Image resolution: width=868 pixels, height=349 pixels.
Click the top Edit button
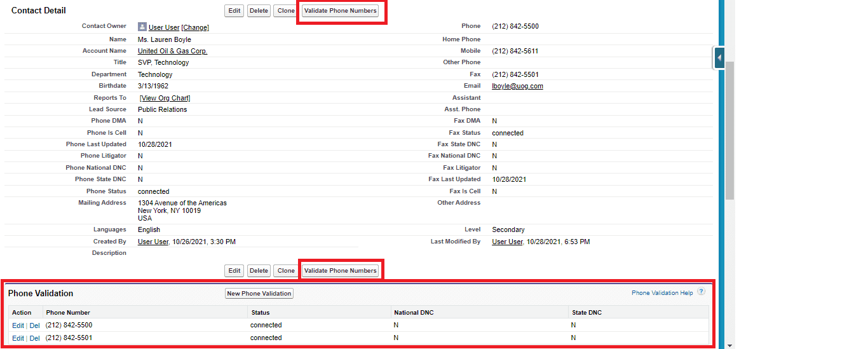click(x=234, y=11)
